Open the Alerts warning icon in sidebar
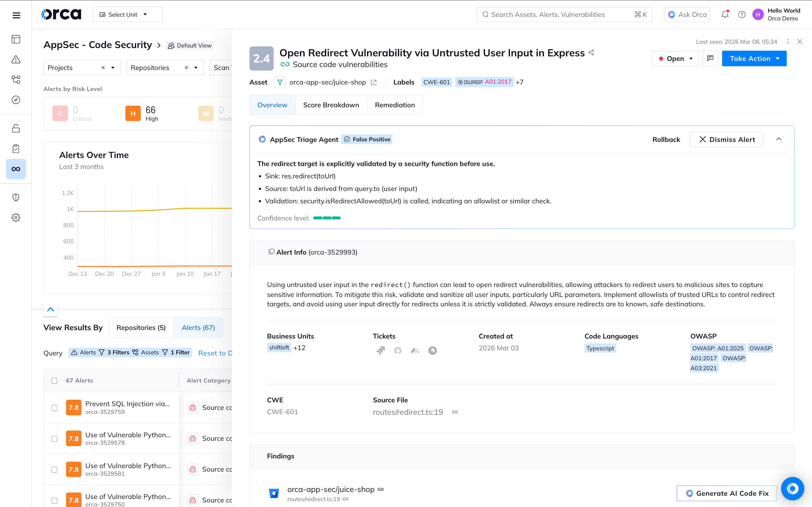This screenshot has width=812, height=507. click(x=16, y=59)
